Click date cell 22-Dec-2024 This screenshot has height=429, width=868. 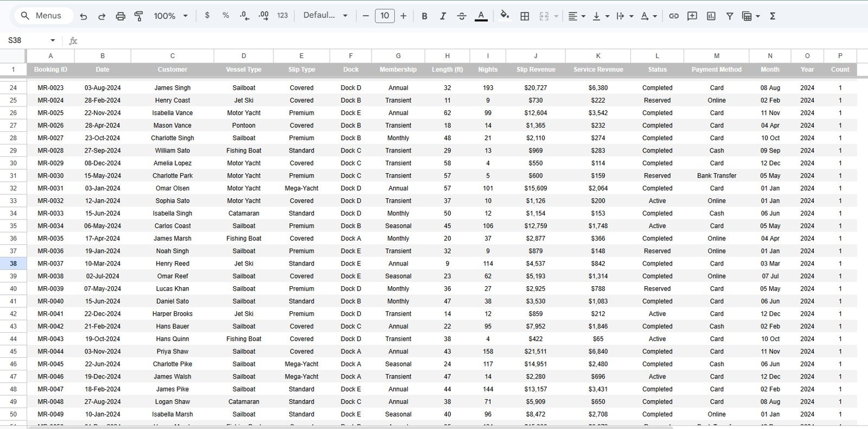(103, 313)
